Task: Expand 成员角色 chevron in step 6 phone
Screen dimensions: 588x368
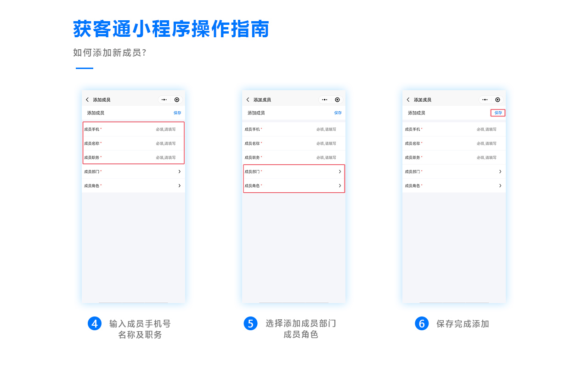Action: click(x=500, y=186)
